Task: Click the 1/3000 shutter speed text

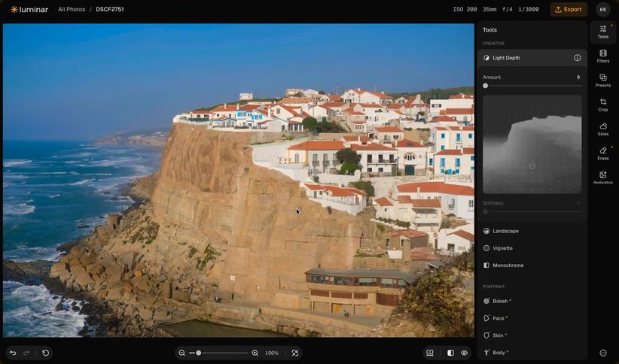Action: 528,10
